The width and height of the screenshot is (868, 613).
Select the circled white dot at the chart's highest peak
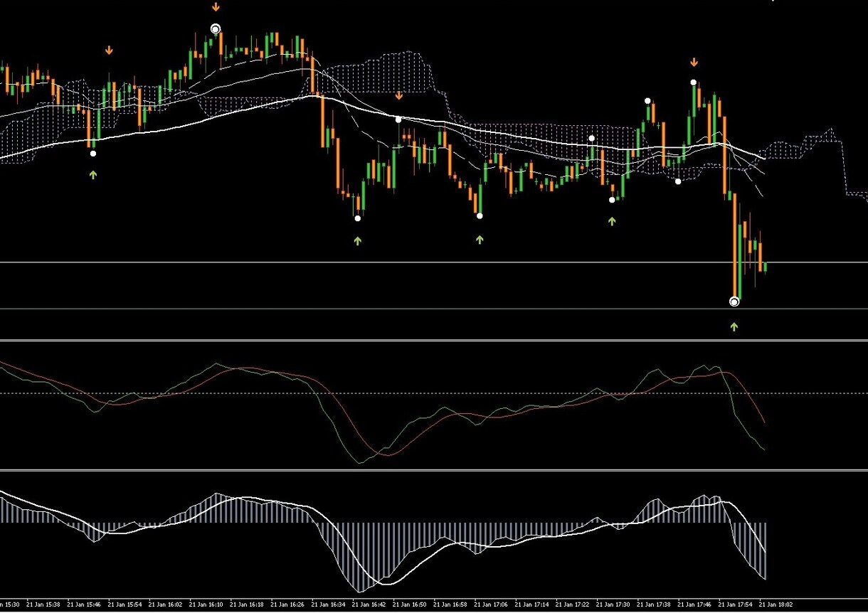(x=216, y=29)
